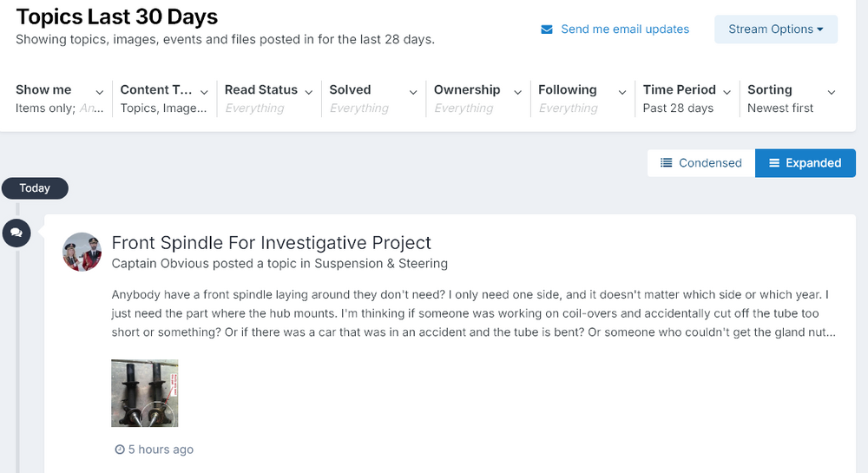Open Captain Obvious's avatar picture
The width and height of the screenshot is (868, 473).
pyautogui.click(x=82, y=252)
